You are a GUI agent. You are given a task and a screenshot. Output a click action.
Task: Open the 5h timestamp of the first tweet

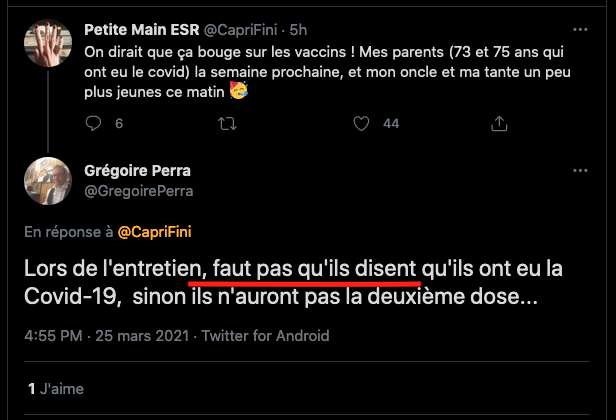click(x=298, y=30)
